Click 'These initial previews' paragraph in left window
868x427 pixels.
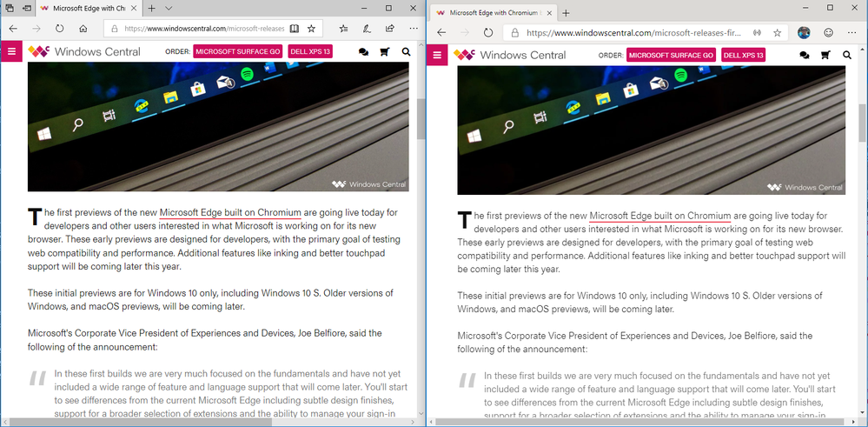pyautogui.click(x=210, y=300)
